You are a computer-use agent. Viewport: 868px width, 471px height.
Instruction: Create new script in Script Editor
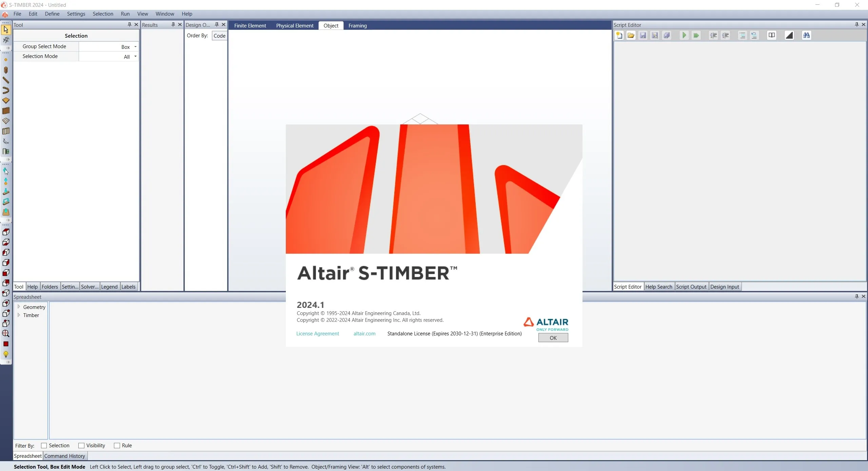pyautogui.click(x=619, y=35)
